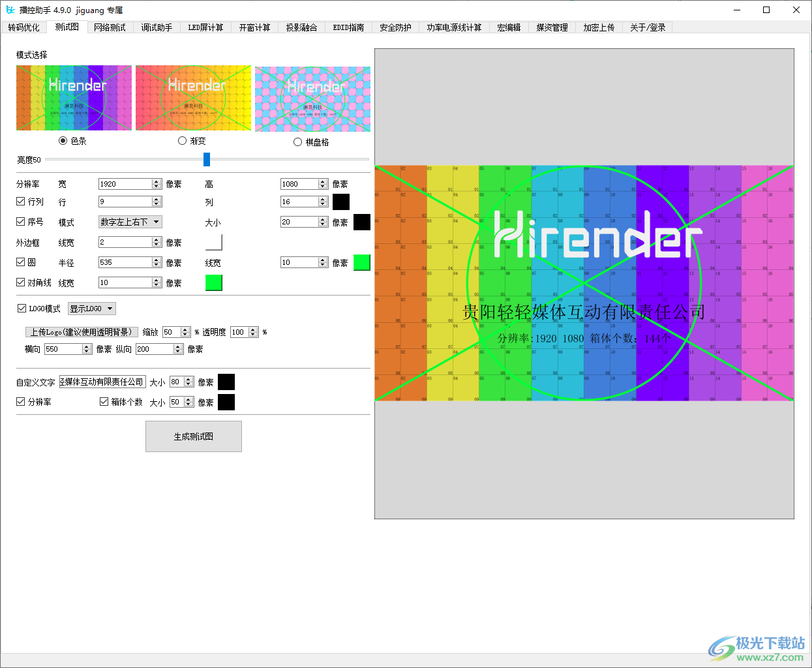Disable the 行列 checkbox
Image resolution: width=812 pixels, height=668 pixels.
(20, 201)
